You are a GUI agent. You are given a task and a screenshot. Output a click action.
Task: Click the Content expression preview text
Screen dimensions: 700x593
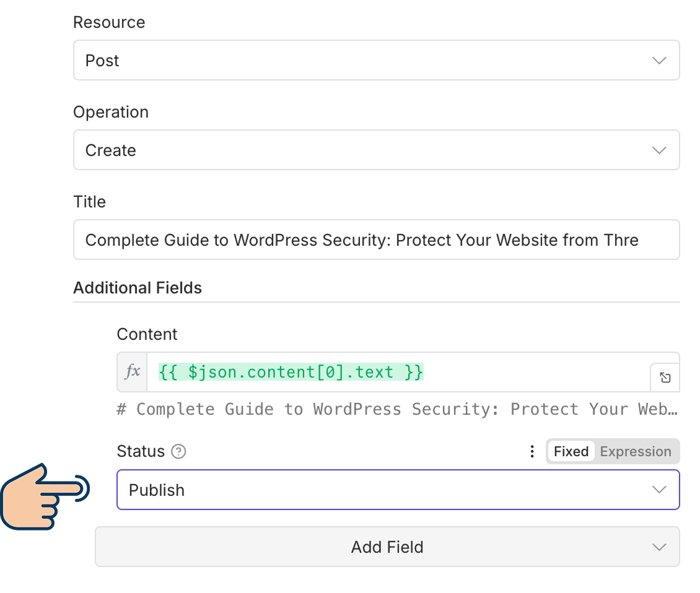(396, 409)
